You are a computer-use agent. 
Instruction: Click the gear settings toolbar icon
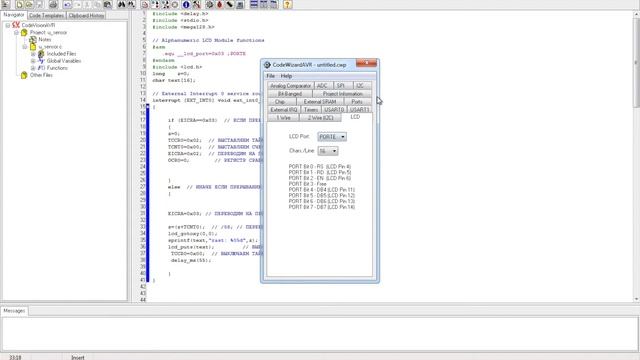point(209,4)
